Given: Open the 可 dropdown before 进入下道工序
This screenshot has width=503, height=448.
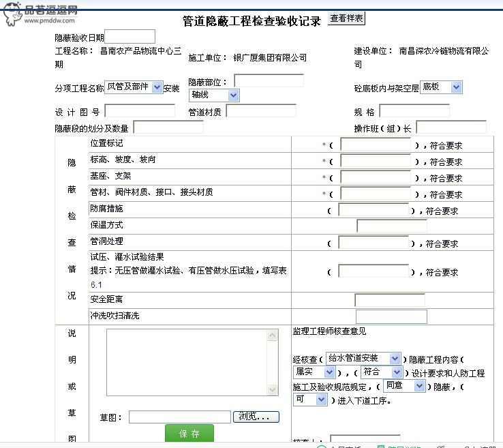Looking at the screenshot, I should (310, 400).
